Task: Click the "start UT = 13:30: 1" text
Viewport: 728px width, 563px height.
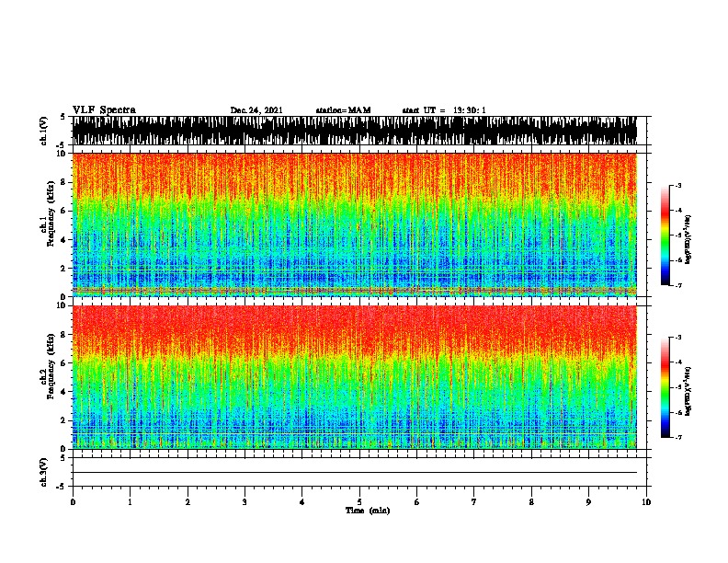Action: 444,110
